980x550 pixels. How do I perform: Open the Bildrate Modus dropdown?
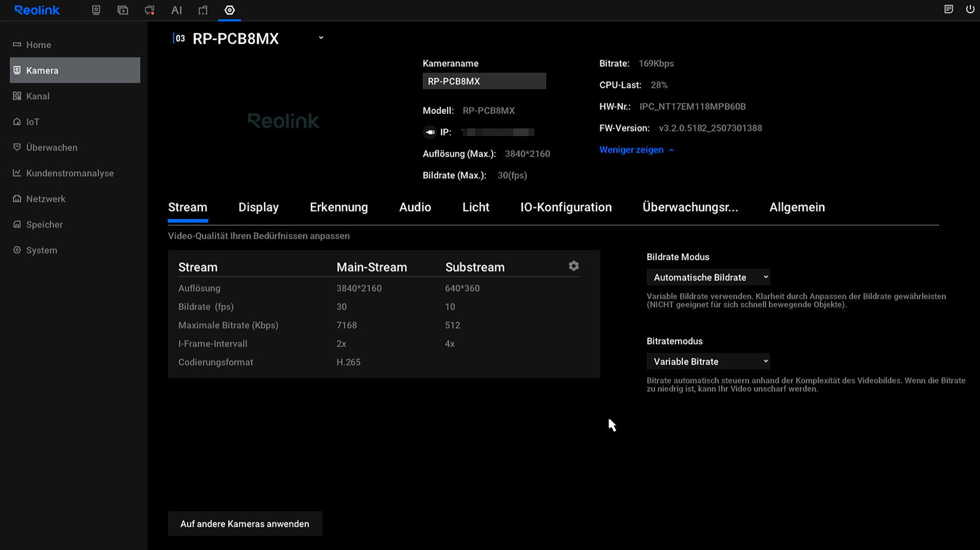click(x=708, y=277)
